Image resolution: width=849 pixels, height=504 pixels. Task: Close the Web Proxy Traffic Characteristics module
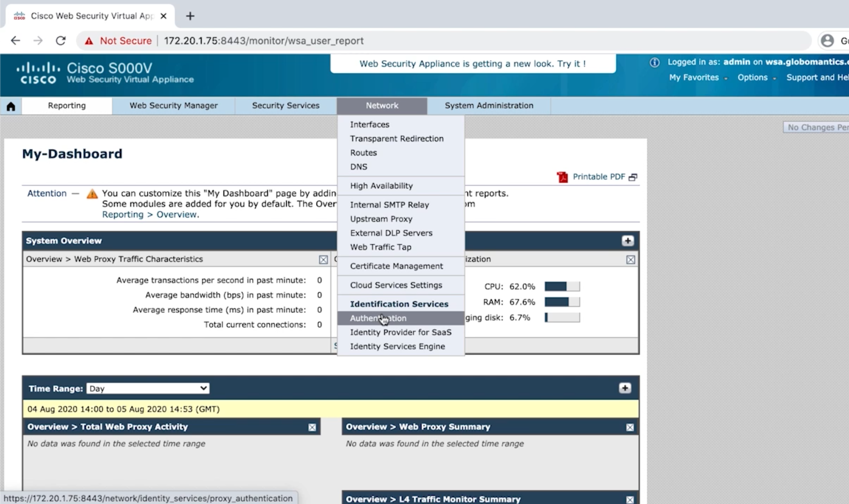[323, 260]
